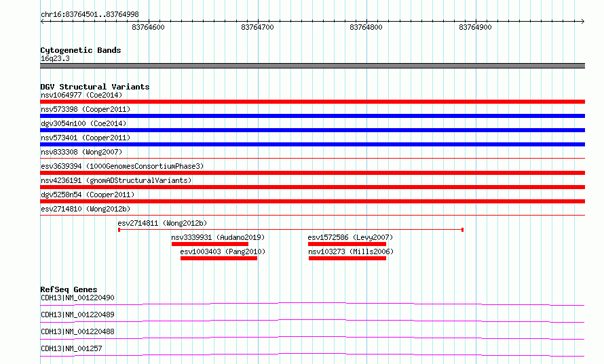Click the blue bar of nsv573398
The width and height of the screenshot is (604, 364).
point(312,116)
